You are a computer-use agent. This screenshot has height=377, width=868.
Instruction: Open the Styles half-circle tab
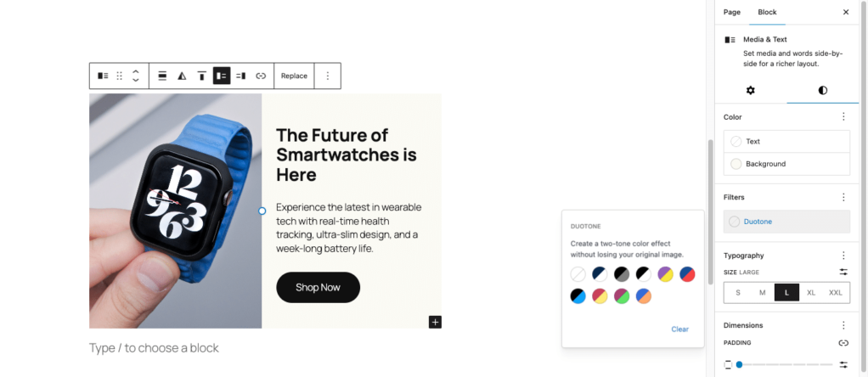(822, 90)
